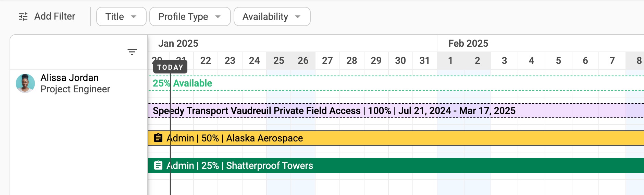Click the 25% Available row

coord(396,83)
